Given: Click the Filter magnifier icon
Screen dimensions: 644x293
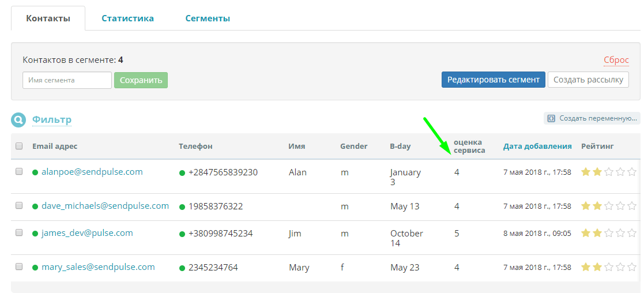Looking at the screenshot, I should point(18,119).
